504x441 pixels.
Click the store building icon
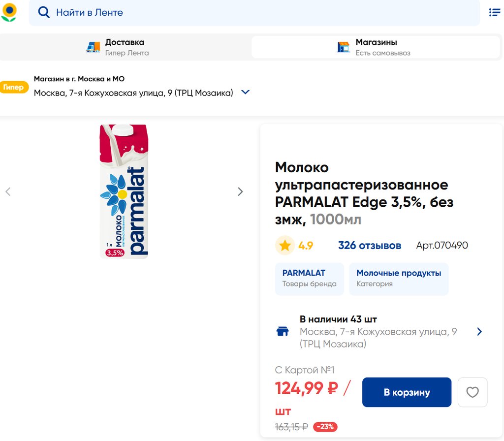coord(343,47)
